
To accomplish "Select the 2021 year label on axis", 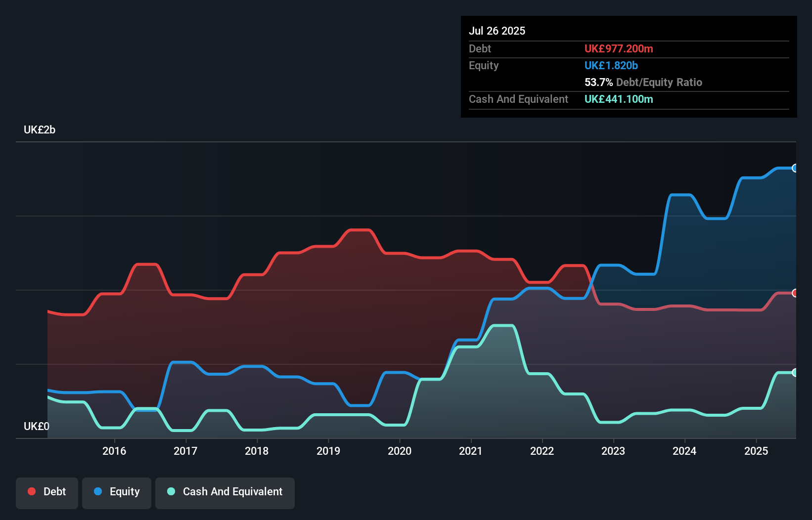I will (471, 451).
